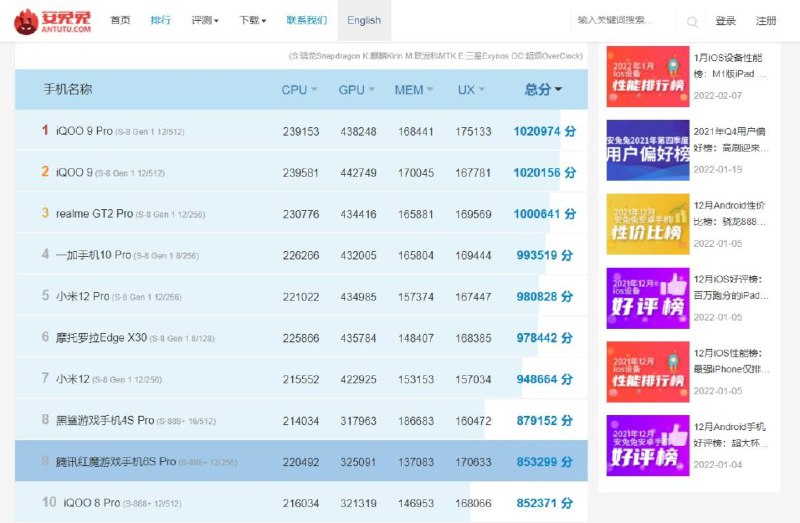800x523 pixels.
Task: Click the search magnifier icon
Action: (692, 22)
